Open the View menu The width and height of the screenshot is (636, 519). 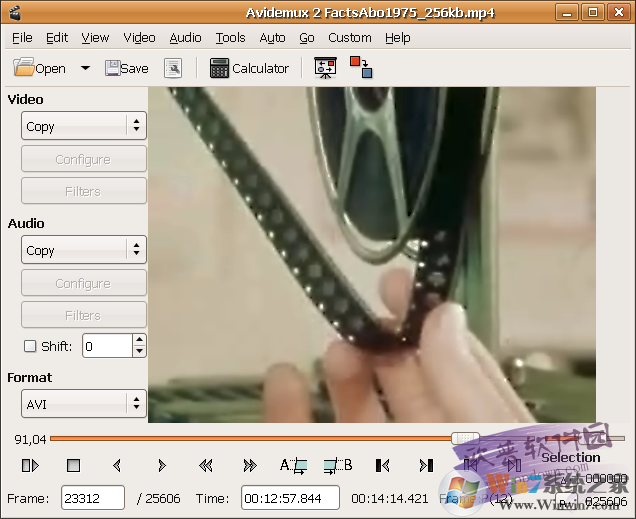pyautogui.click(x=95, y=38)
